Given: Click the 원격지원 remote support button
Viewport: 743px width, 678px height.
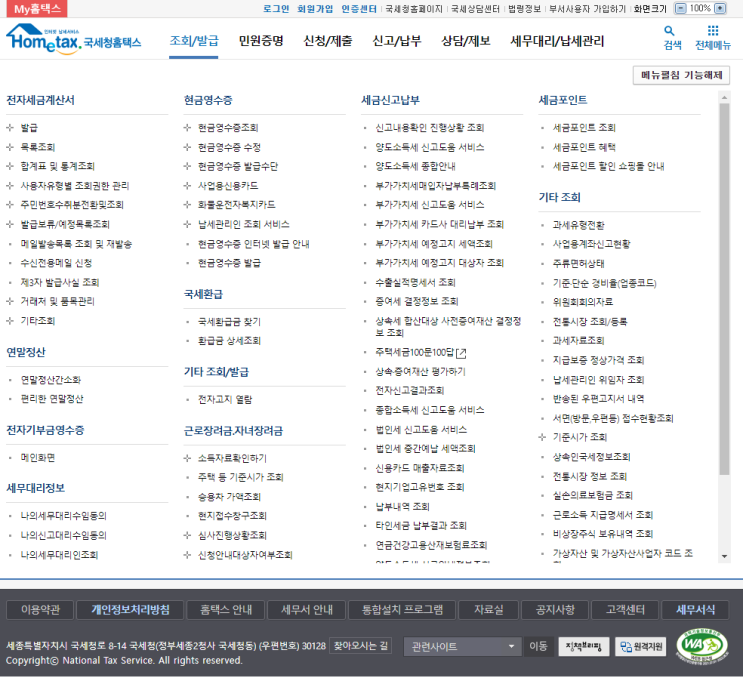Looking at the screenshot, I should 641,646.
